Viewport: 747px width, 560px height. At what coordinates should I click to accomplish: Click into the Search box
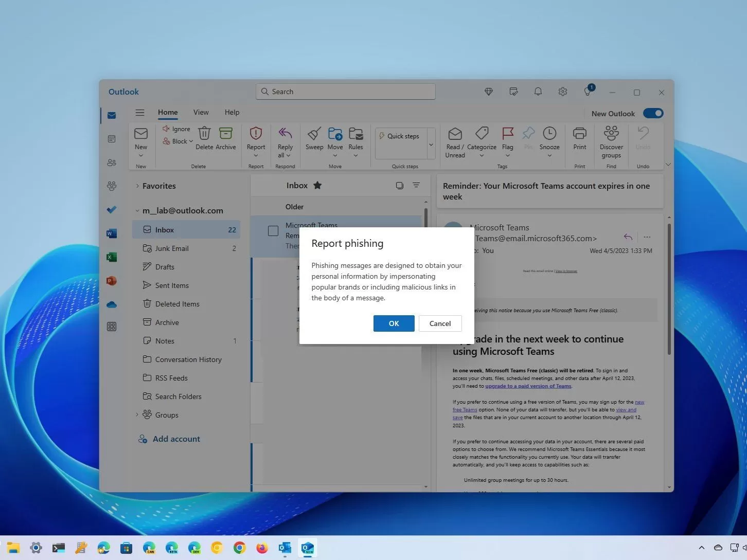coord(346,92)
